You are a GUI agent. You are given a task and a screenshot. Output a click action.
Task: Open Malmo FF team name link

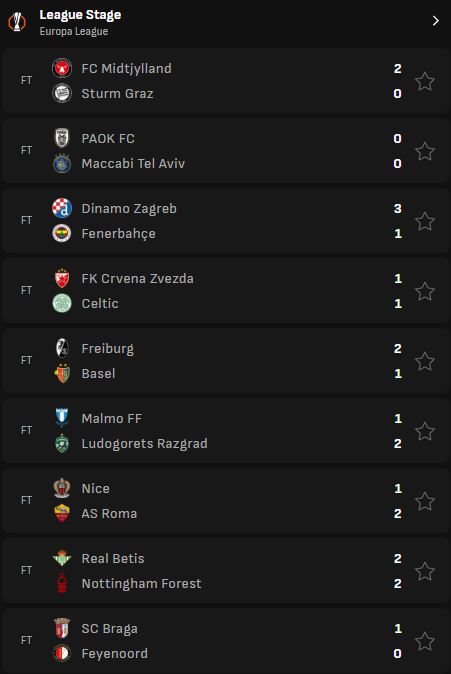(x=112, y=419)
